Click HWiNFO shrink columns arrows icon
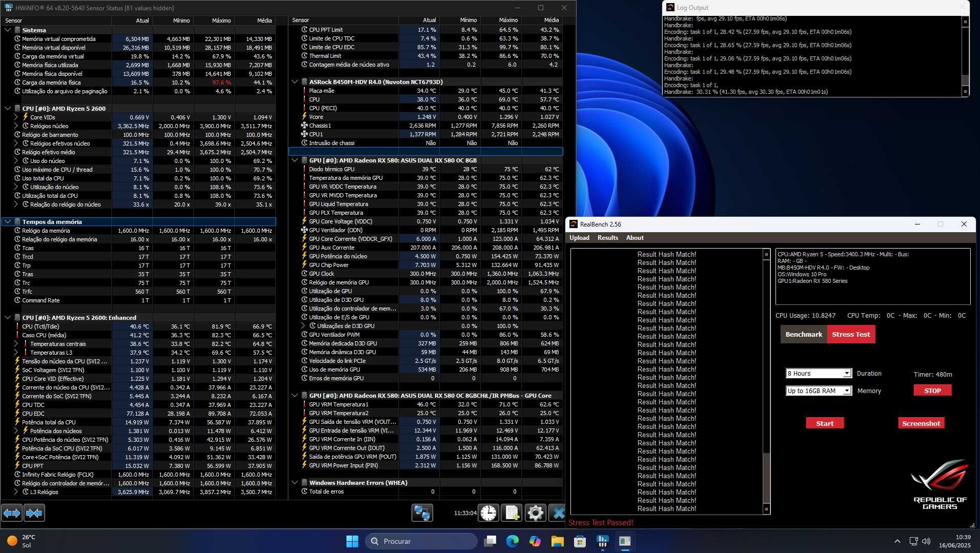The image size is (980, 553). (x=34, y=513)
